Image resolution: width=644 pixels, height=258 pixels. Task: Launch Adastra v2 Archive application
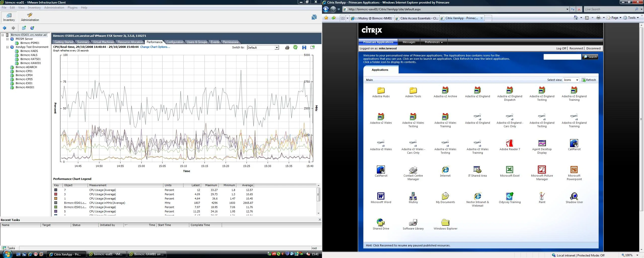tap(445, 92)
